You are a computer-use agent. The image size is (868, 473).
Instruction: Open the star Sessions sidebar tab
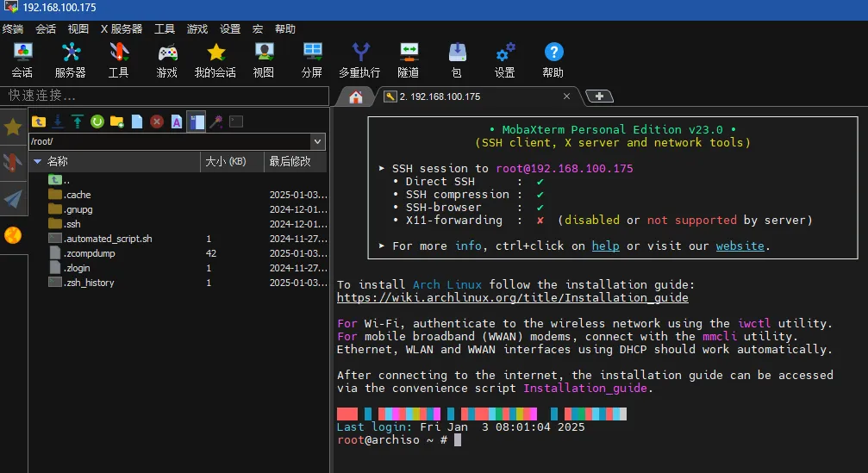tap(13, 128)
